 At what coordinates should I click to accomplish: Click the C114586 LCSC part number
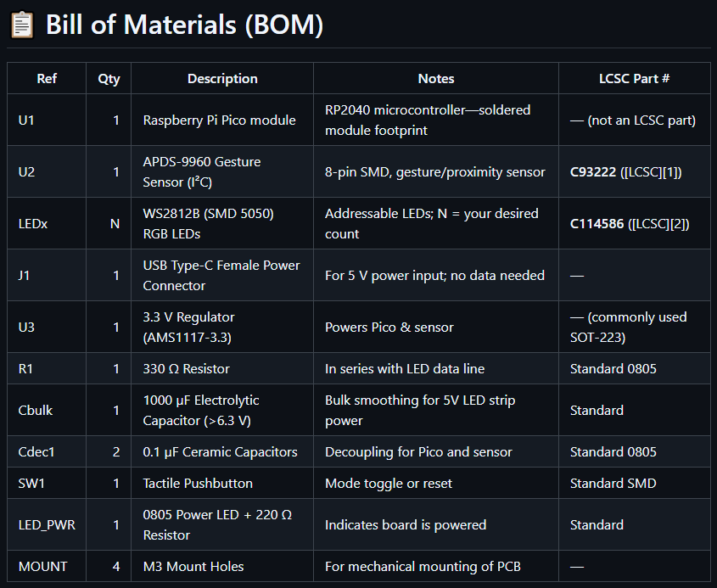(598, 224)
